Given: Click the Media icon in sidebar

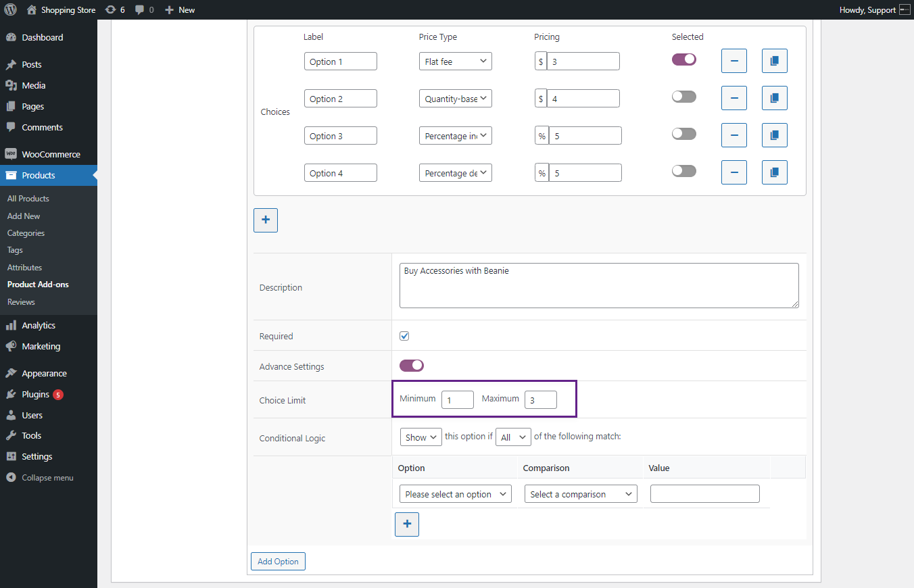Looking at the screenshot, I should pyautogui.click(x=11, y=86).
